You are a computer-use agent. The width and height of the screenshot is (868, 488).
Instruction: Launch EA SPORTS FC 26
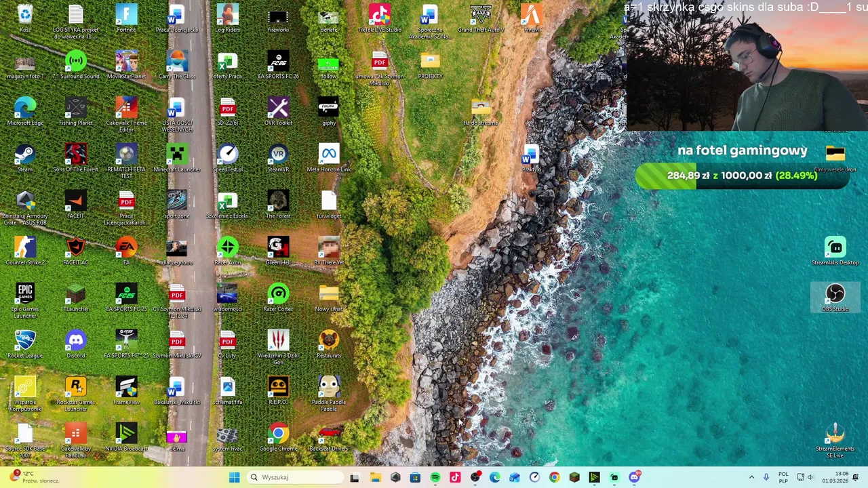(x=278, y=66)
